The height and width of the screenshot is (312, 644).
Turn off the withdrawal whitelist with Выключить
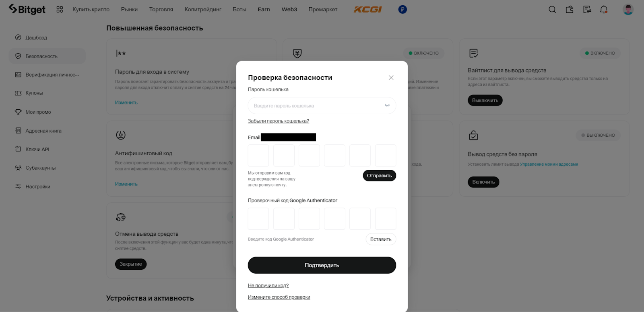point(485,100)
